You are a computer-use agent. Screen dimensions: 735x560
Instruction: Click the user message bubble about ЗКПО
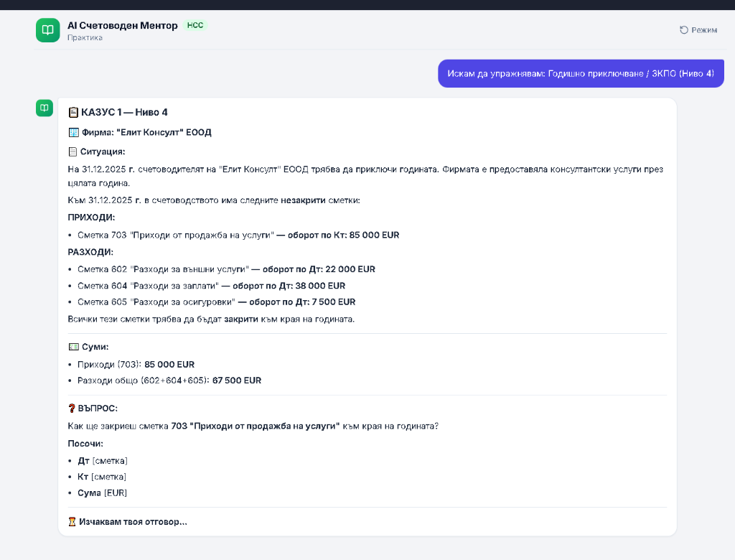(x=581, y=74)
